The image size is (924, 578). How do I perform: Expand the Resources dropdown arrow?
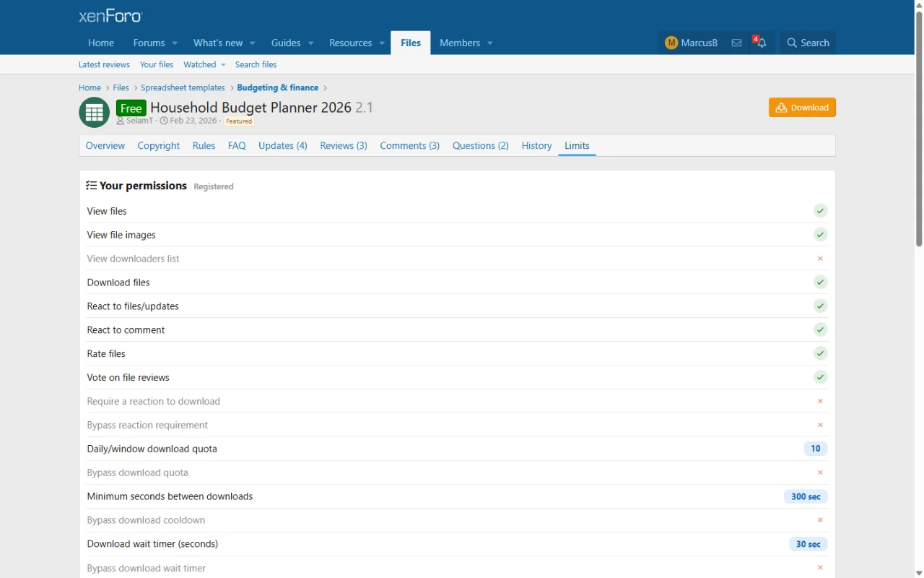point(383,43)
